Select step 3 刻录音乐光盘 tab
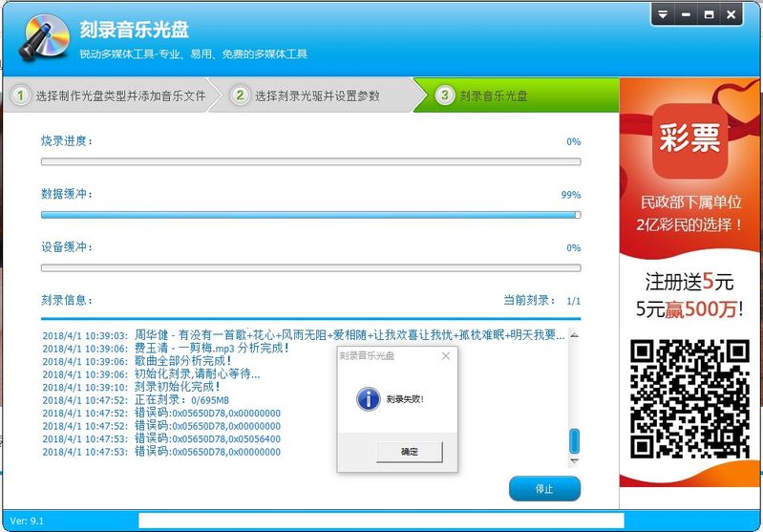763x532 pixels. click(493, 96)
